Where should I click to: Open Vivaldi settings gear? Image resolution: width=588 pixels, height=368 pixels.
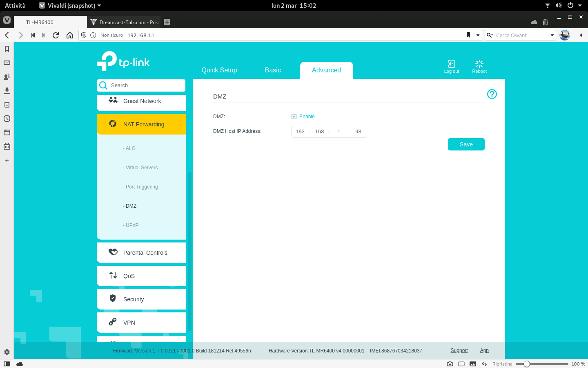point(7,352)
